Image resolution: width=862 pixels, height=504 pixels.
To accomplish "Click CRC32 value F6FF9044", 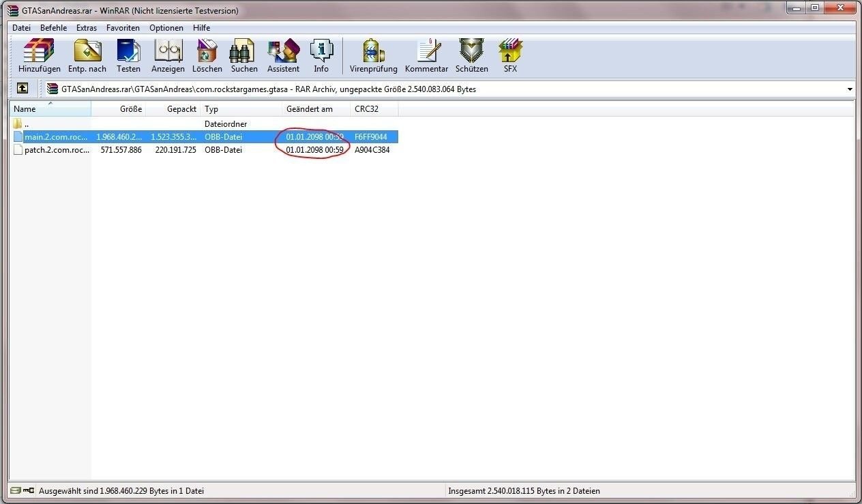I will (x=371, y=137).
